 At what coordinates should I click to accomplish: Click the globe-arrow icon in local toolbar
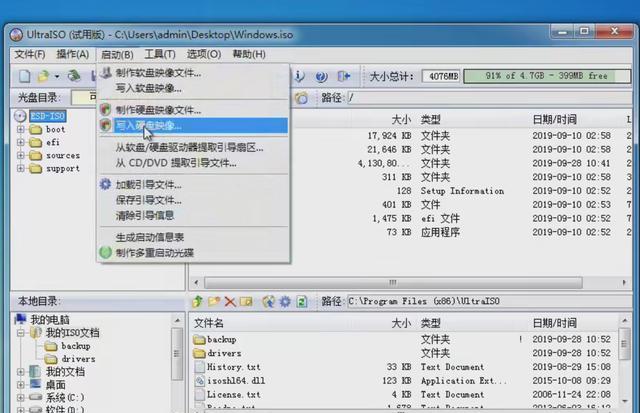point(268,302)
